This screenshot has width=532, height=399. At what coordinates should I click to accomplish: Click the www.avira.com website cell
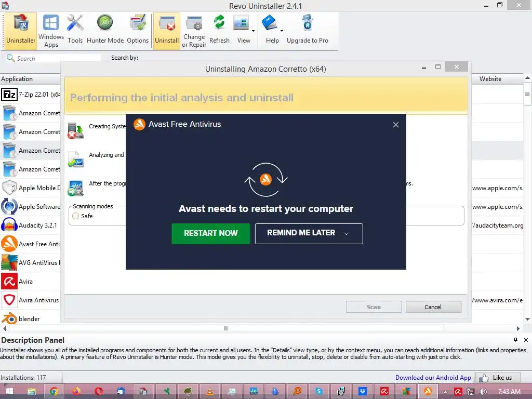pyautogui.click(x=498, y=300)
